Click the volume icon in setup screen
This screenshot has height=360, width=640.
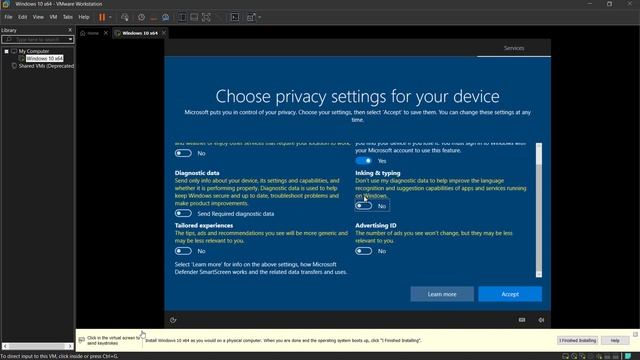click(541, 320)
